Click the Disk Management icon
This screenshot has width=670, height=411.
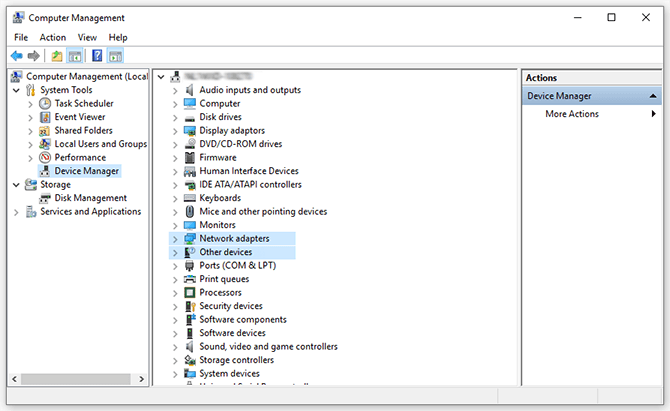(x=45, y=198)
